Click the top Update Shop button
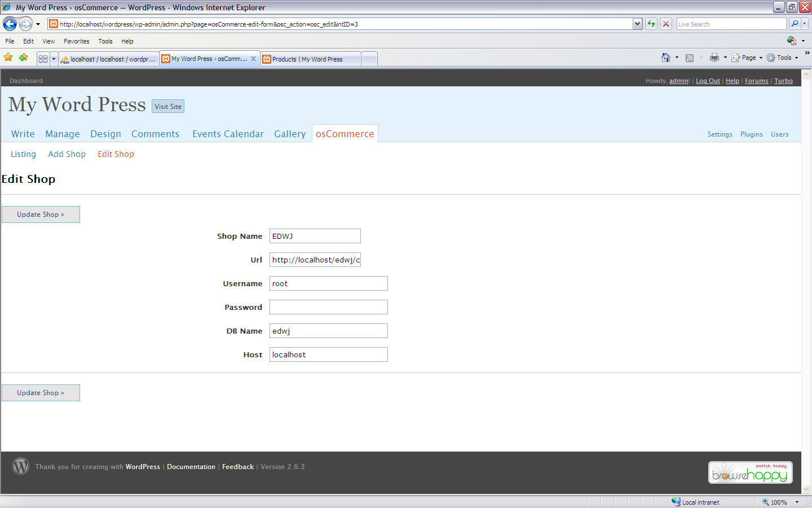 click(x=41, y=214)
